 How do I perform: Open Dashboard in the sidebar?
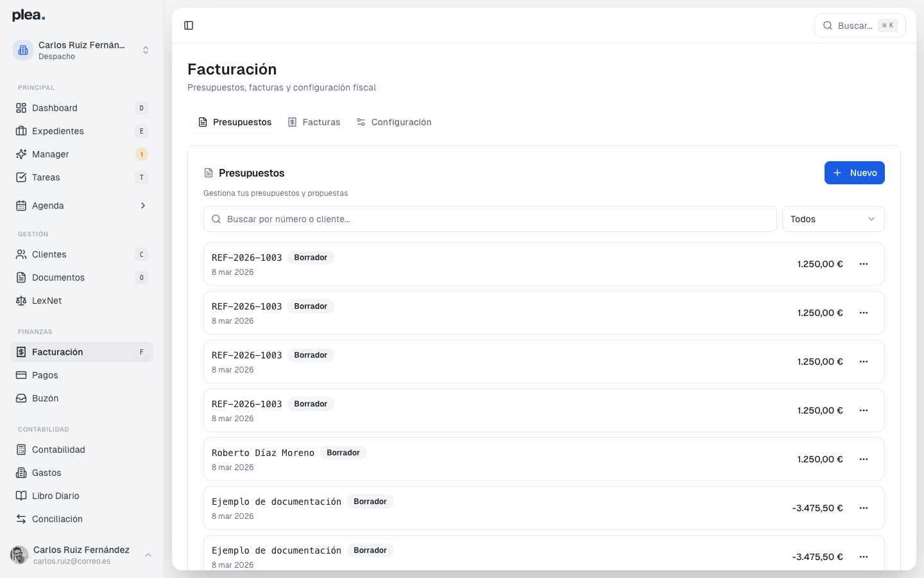(x=81, y=108)
